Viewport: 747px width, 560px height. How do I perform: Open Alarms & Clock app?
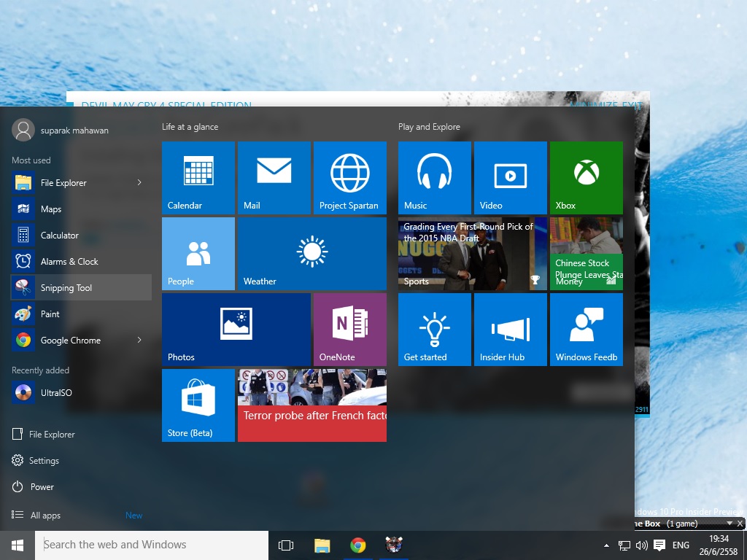pyautogui.click(x=81, y=262)
